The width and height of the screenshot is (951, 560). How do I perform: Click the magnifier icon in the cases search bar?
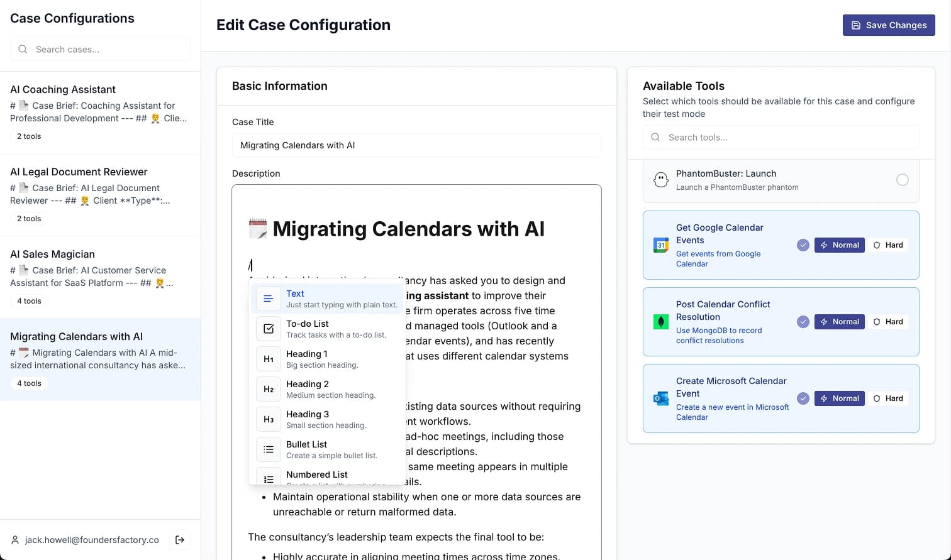coord(23,49)
